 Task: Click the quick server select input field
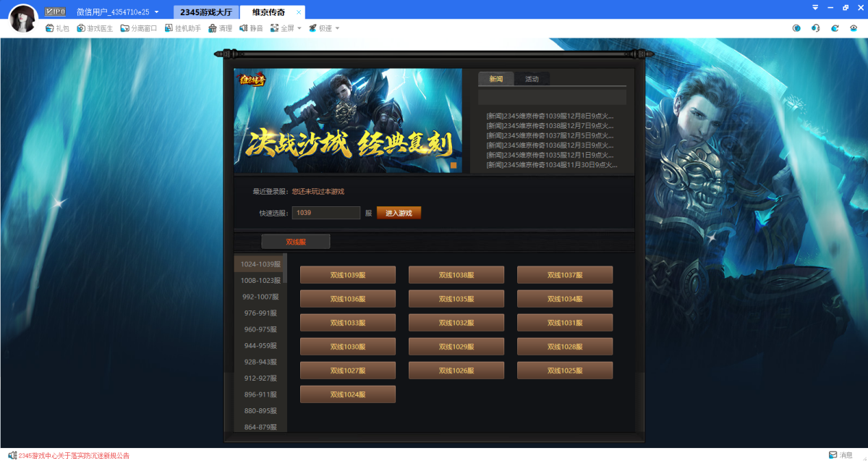pos(326,213)
